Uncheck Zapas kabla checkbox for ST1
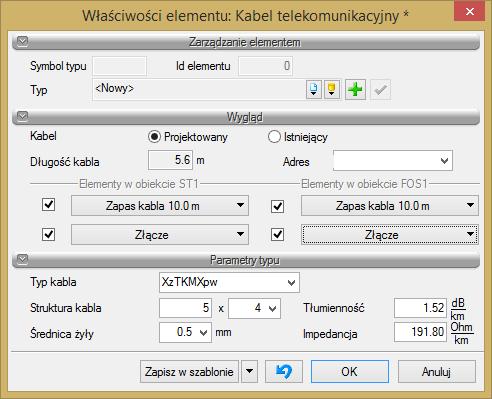The width and height of the screenshot is (492, 399). coord(49,204)
